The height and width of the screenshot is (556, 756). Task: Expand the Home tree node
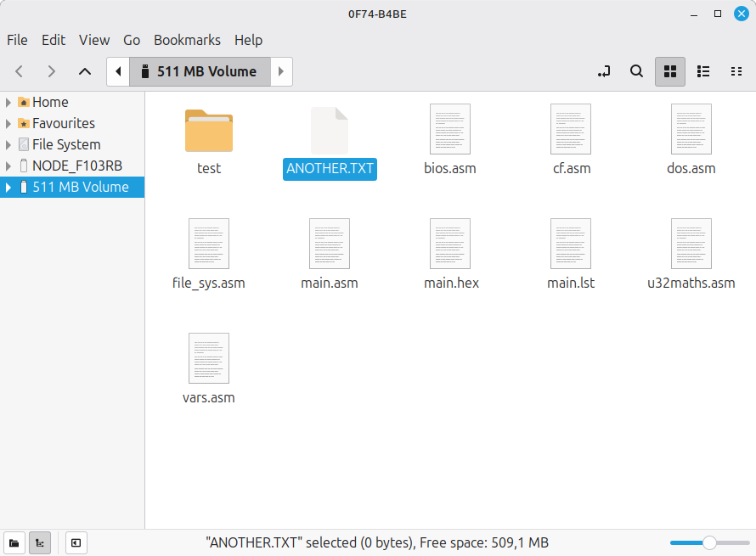click(x=8, y=102)
